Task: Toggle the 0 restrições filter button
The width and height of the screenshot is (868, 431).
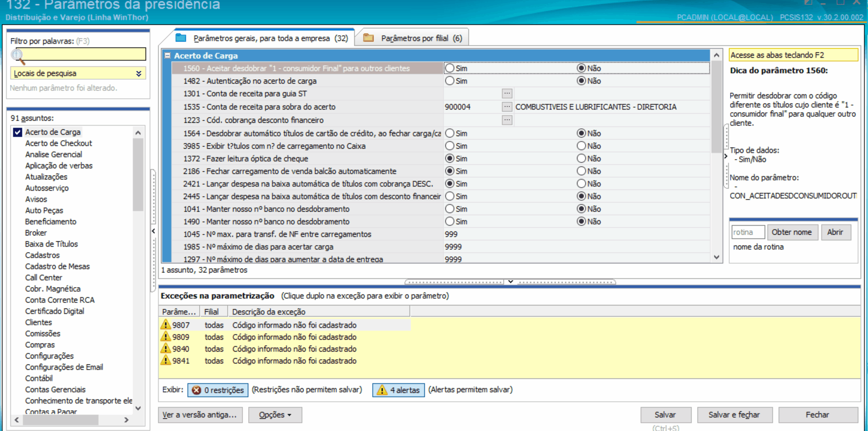Action: point(218,390)
